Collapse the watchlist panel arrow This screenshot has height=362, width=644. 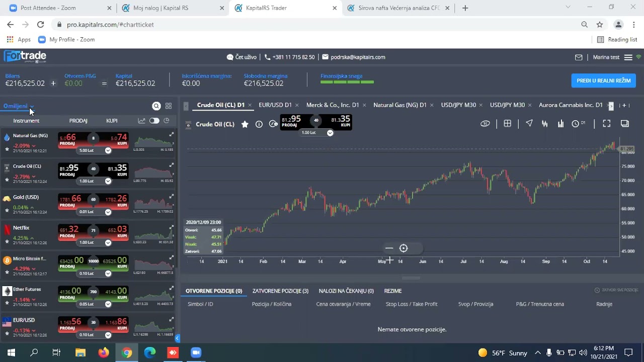177,338
